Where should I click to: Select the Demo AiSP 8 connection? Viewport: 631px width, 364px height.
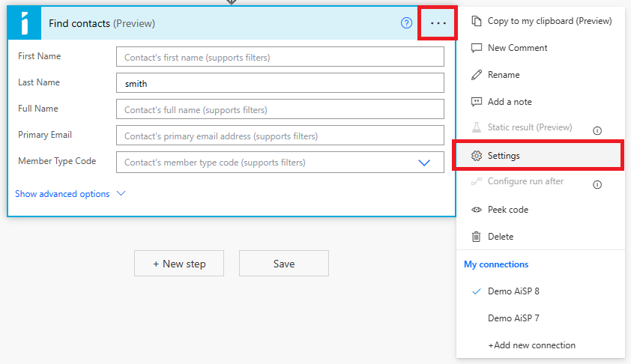coord(513,291)
